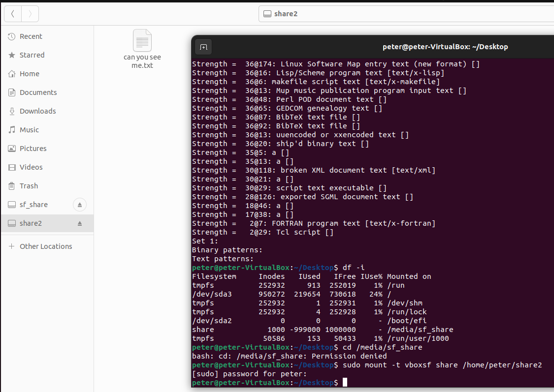Click the 'df -i' command text

tap(353, 268)
